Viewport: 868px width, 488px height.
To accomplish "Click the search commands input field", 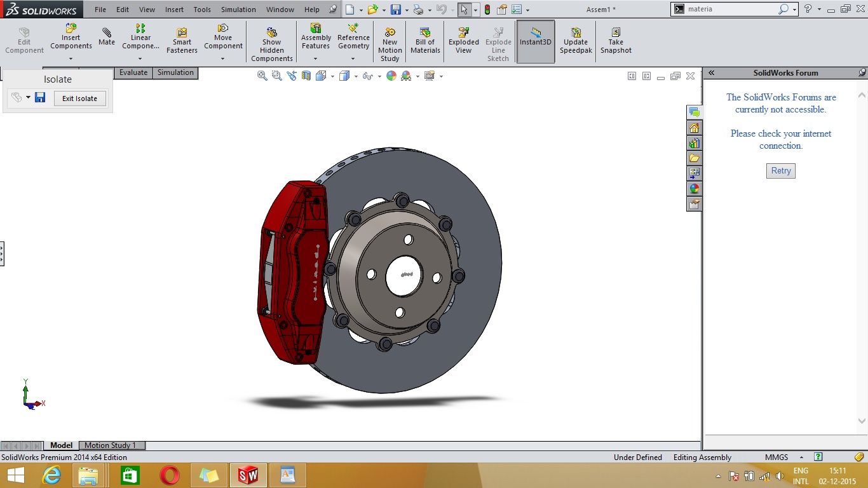I will [x=731, y=9].
